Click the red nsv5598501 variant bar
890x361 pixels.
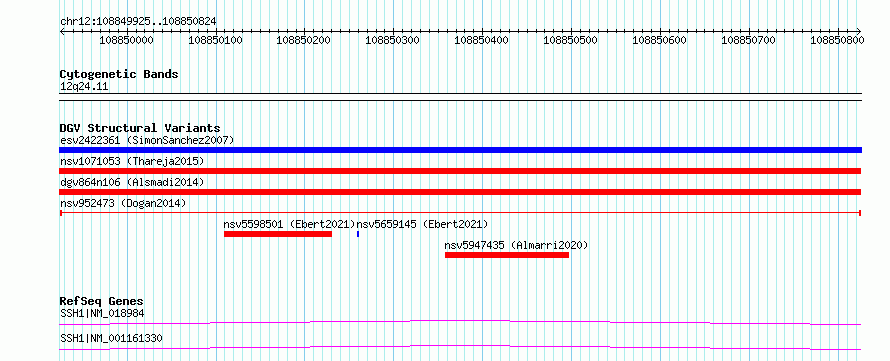click(278, 234)
